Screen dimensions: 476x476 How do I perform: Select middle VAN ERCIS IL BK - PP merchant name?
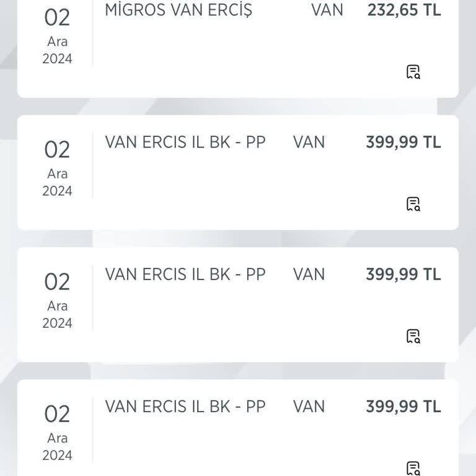click(x=185, y=275)
